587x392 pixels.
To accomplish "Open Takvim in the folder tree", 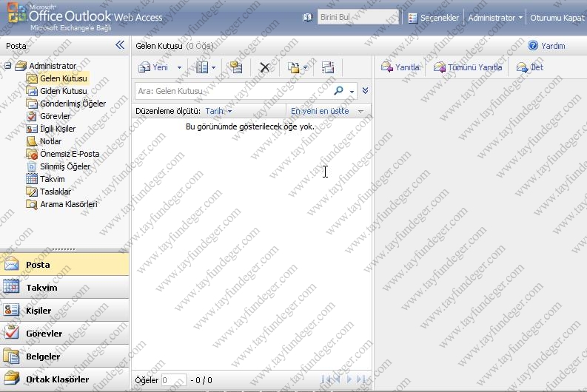I will click(53, 179).
